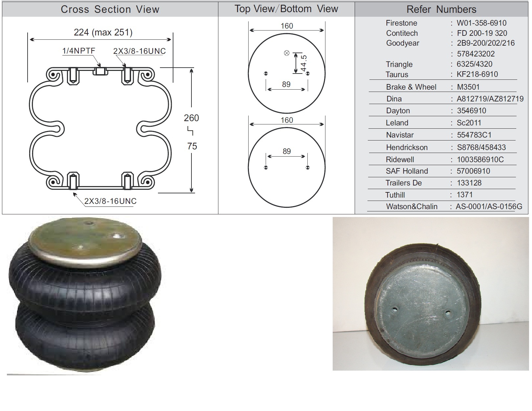
Task: Open the bottom plate photo
Action: coord(431,294)
